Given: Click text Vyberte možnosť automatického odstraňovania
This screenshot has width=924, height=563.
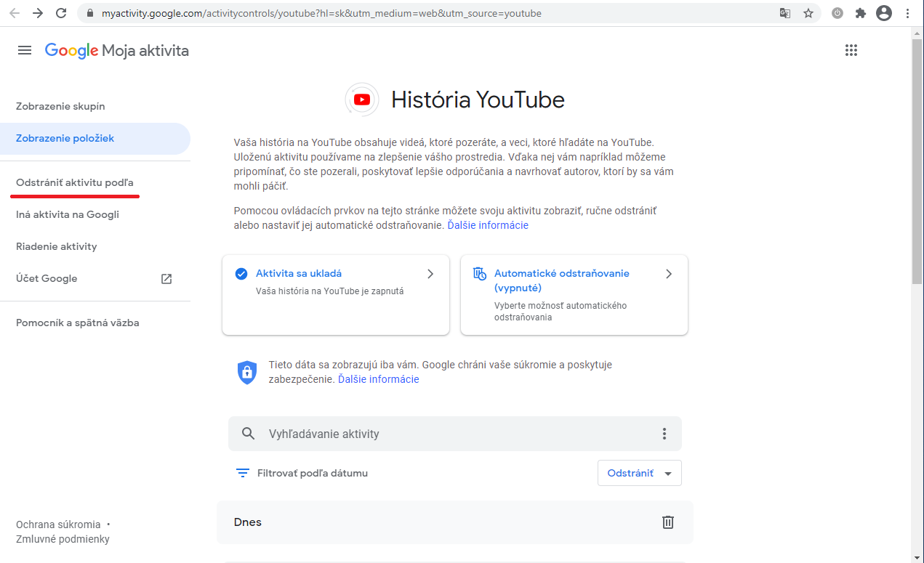Looking at the screenshot, I should [561, 312].
